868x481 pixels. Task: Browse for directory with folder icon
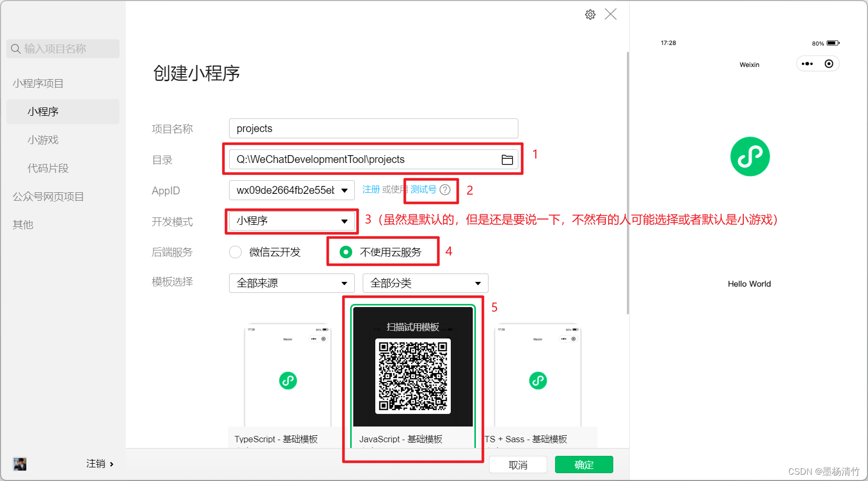point(507,160)
